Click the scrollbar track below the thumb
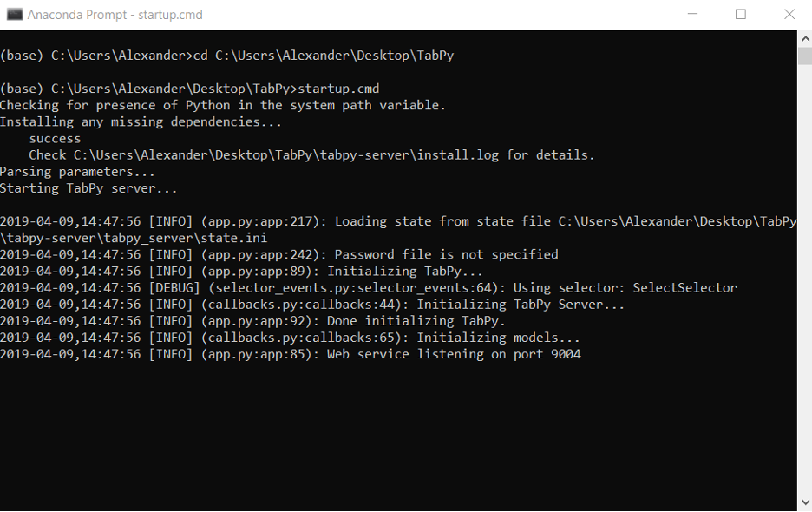The image size is (812, 512). (x=805, y=260)
